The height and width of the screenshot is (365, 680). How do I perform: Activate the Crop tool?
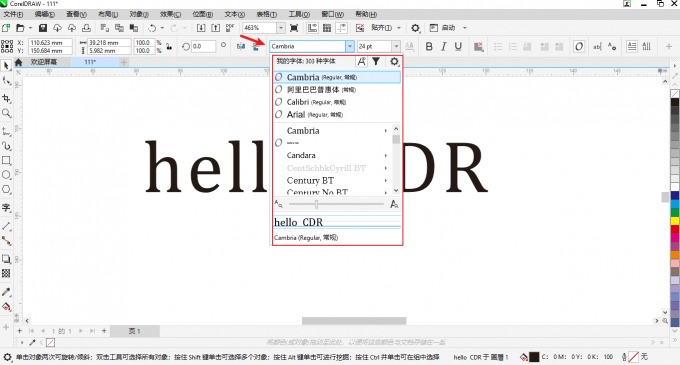pos(6,98)
